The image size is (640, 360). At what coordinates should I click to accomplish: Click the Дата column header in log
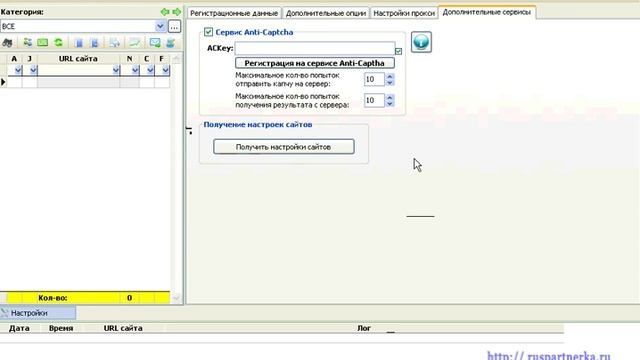tap(19, 328)
